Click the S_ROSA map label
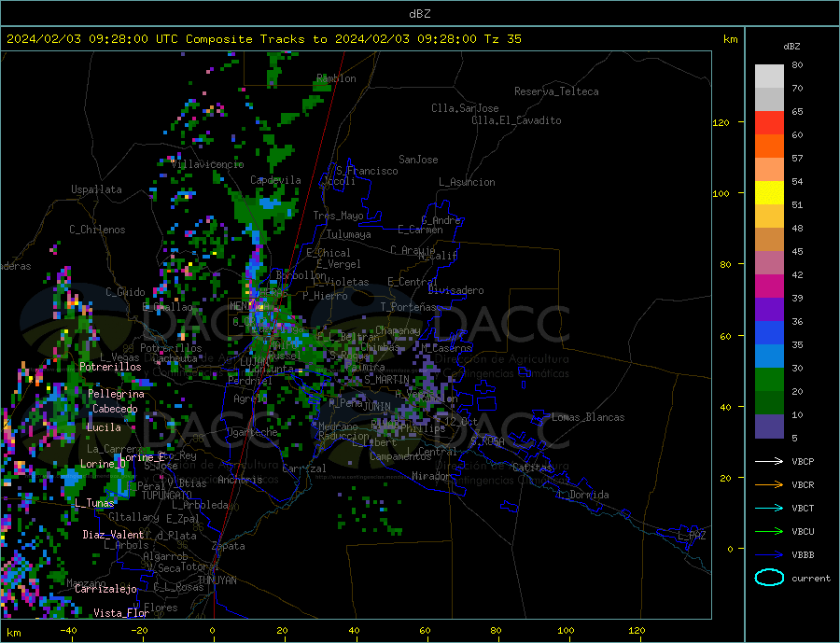The image size is (840, 643). click(x=487, y=441)
